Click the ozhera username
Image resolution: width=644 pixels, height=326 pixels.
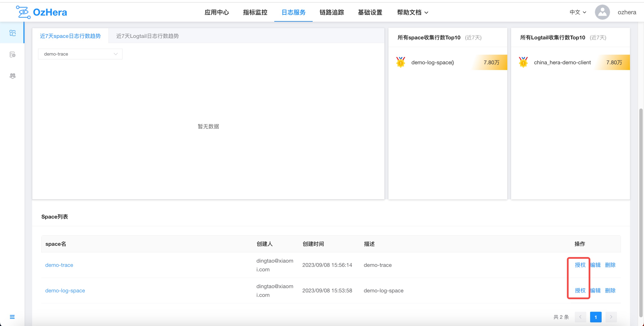click(x=627, y=12)
